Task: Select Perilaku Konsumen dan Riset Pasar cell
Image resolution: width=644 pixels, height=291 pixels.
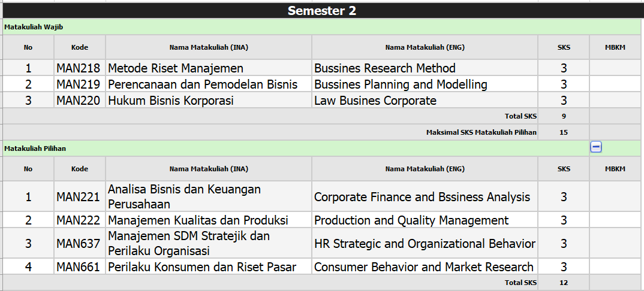Action: pos(209,267)
